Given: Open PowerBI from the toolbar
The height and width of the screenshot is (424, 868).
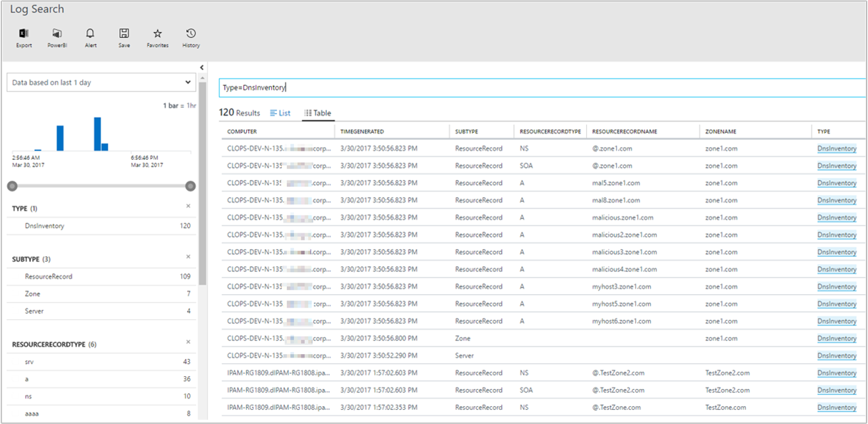Looking at the screenshot, I should [x=56, y=36].
